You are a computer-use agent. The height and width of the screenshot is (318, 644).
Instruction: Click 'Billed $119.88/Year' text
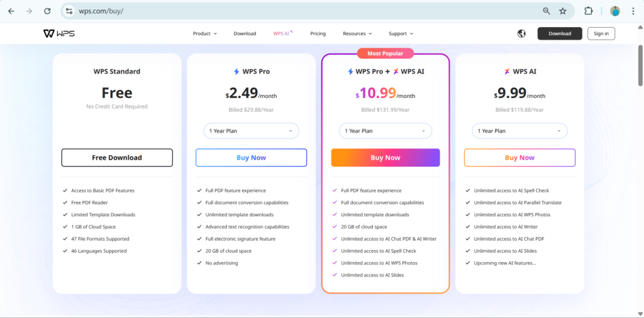pos(519,110)
